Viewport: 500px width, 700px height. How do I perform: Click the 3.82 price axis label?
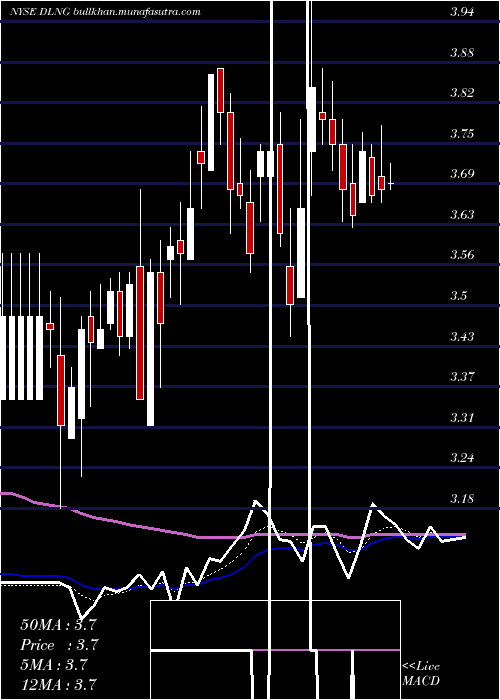pyautogui.click(x=462, y=93)
